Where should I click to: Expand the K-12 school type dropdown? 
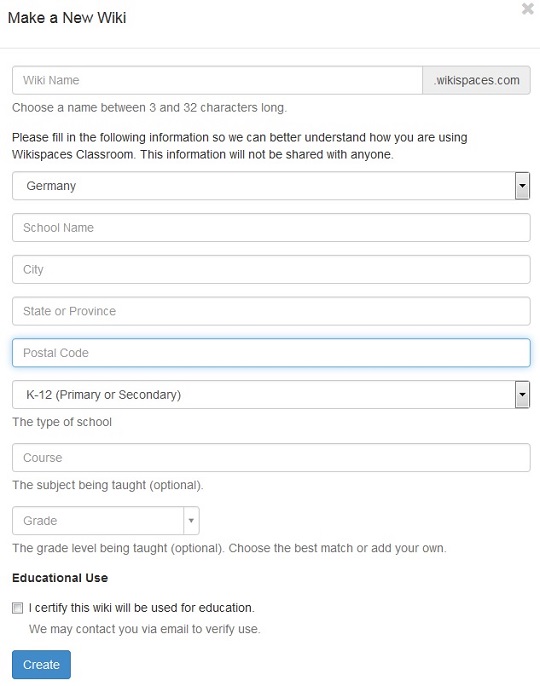point(271,395)
